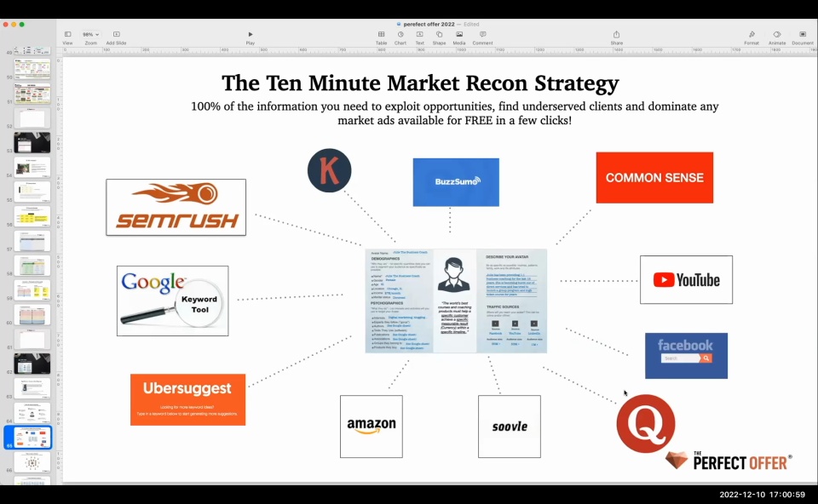Select the COMMON SENSE red box
This screenshot has height=504, width=818.
click(x=654, y=178)
